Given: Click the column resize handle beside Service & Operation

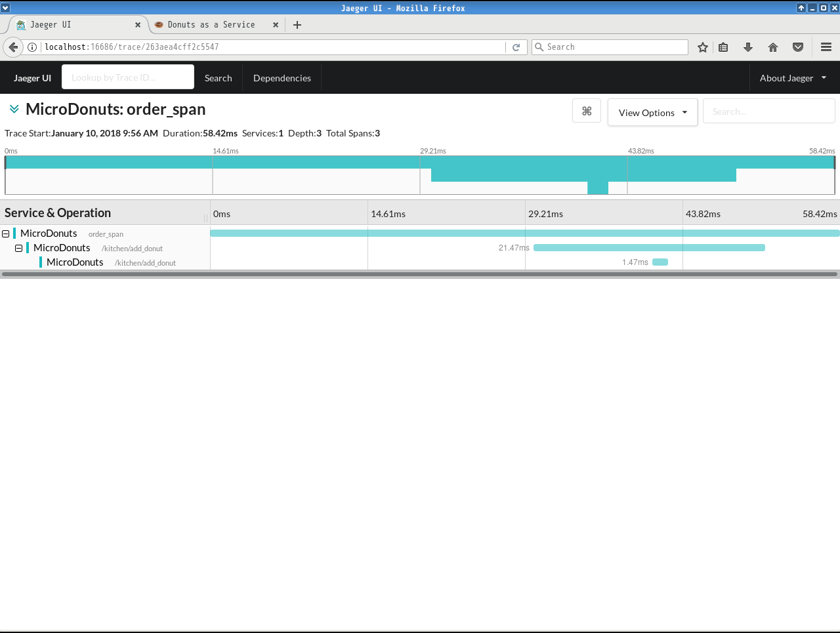Looking at the screenshot, I should 205,218.
